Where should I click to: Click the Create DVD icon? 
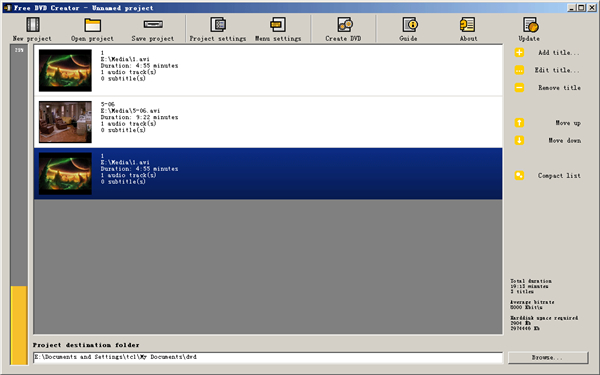[345, 24]
